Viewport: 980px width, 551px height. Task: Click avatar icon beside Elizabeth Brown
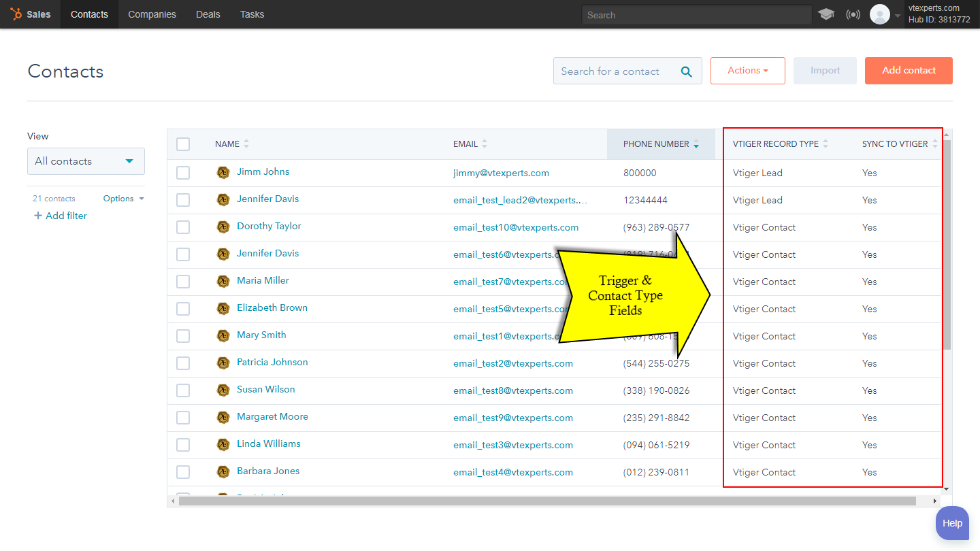(x=223, y=309)
